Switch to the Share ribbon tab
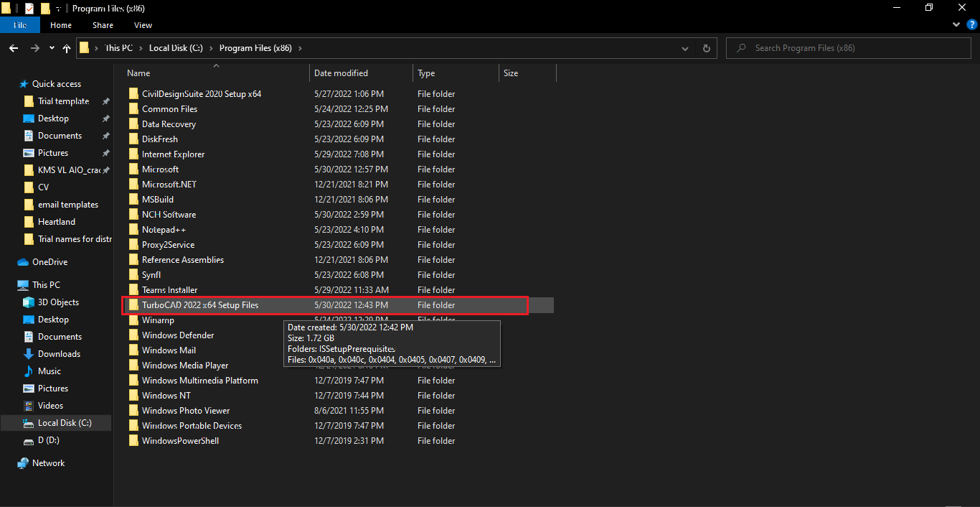Viewport: 980px width, 507px height. tap(103, 25)
